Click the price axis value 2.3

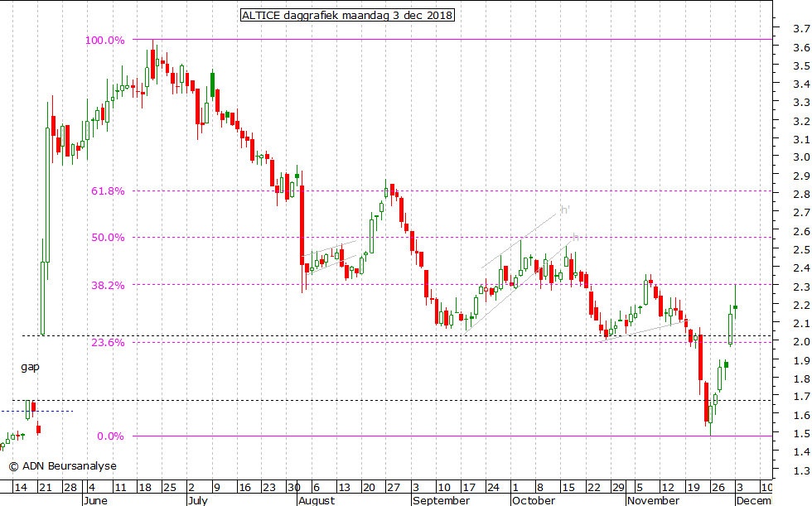tap(801, 287)
